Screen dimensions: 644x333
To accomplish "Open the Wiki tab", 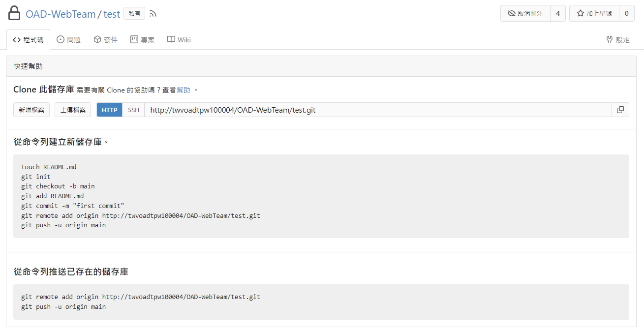I will tap(179, 40).
